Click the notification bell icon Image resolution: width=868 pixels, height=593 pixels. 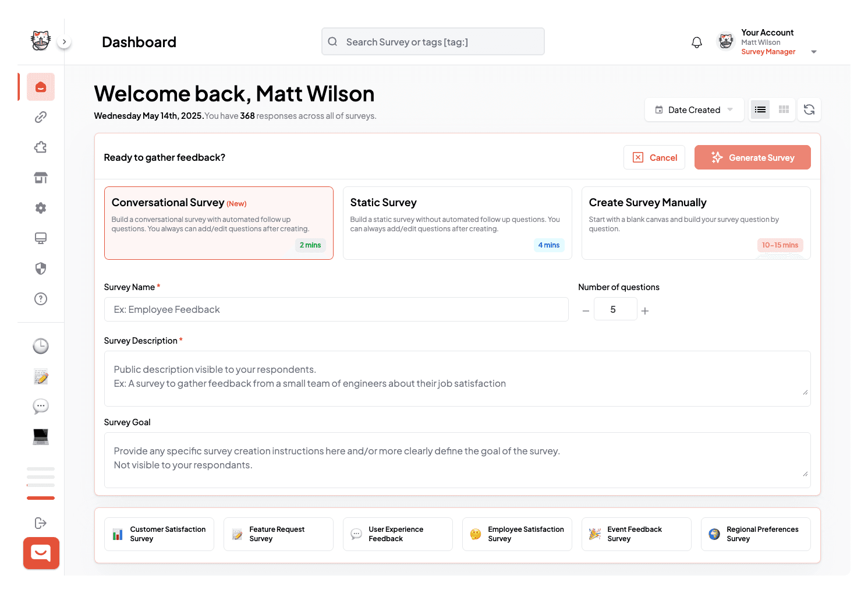(x=696, y=43)
